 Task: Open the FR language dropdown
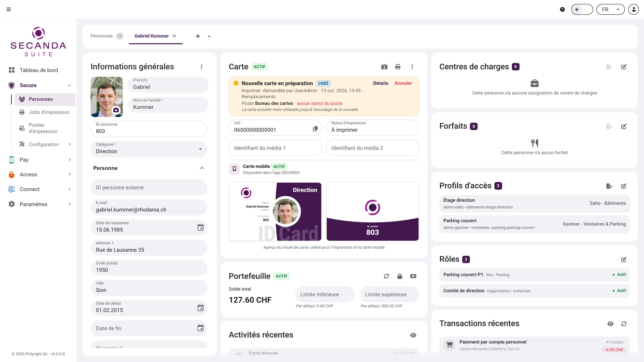coord(610,9)
